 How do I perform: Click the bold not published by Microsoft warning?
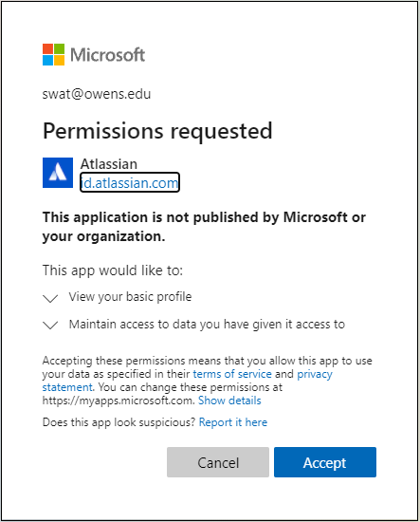click(x=204, y=227)
